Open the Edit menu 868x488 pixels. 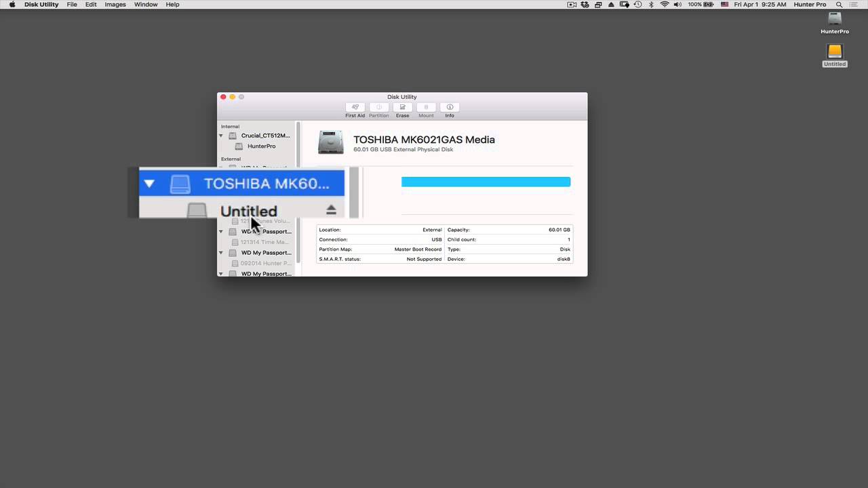click(91, 5)
